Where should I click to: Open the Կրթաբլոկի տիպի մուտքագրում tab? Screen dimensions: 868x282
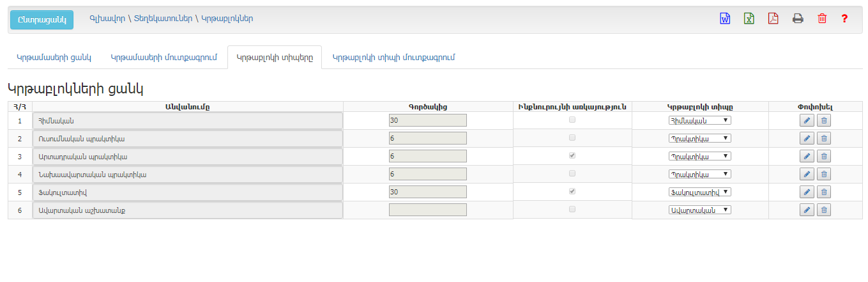[x=393, y=58]
